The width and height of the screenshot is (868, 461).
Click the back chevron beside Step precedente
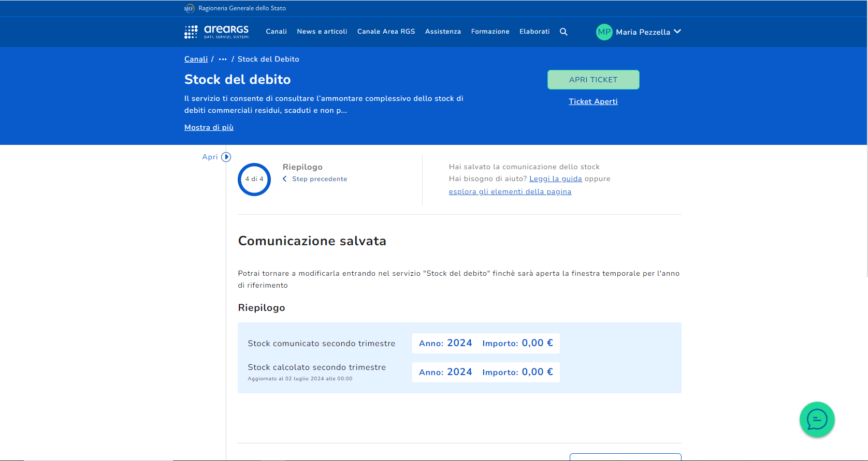[285, 179]
